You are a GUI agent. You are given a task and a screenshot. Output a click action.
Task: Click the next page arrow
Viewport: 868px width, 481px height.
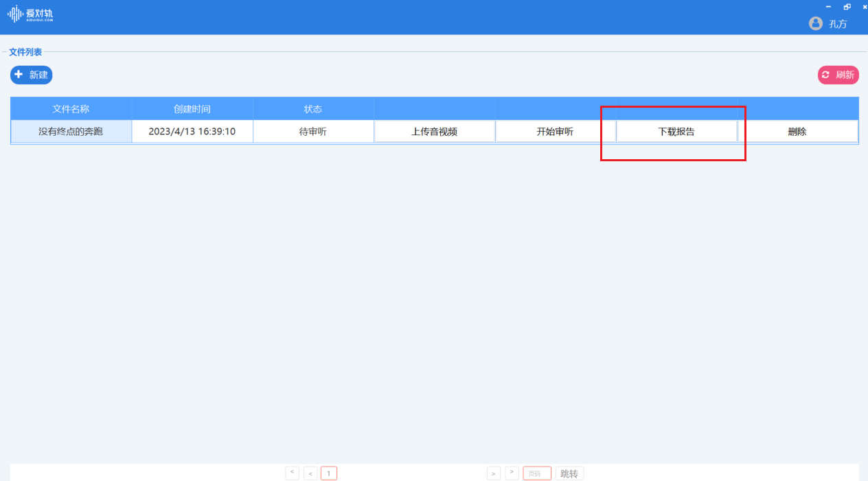tap(493, 473)
